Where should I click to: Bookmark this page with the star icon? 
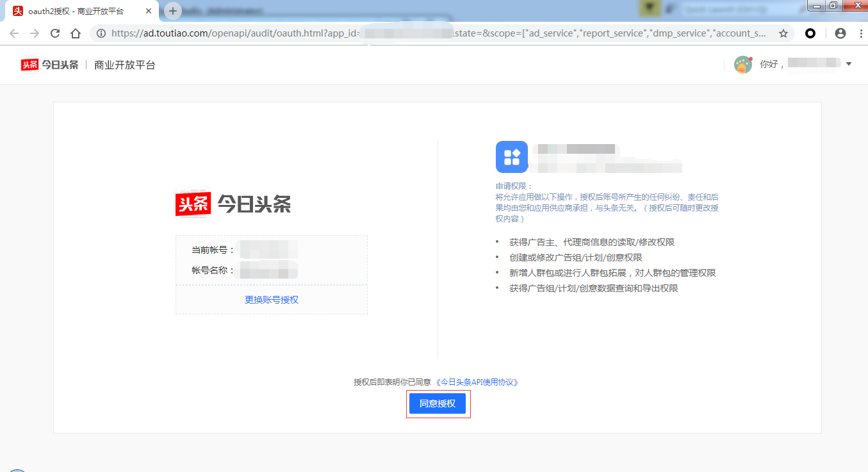[783, 33]
